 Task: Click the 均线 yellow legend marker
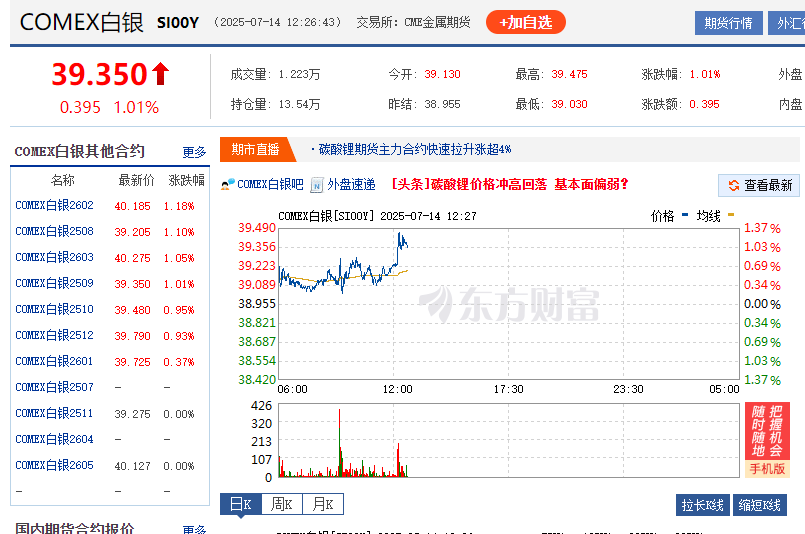731,215
